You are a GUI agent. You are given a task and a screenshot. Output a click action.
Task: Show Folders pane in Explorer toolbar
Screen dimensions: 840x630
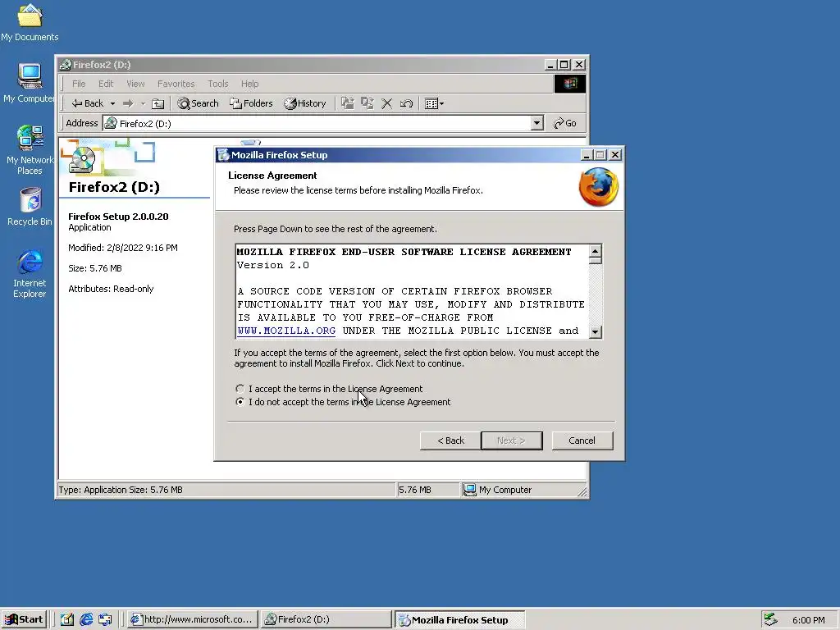point(251,103)
